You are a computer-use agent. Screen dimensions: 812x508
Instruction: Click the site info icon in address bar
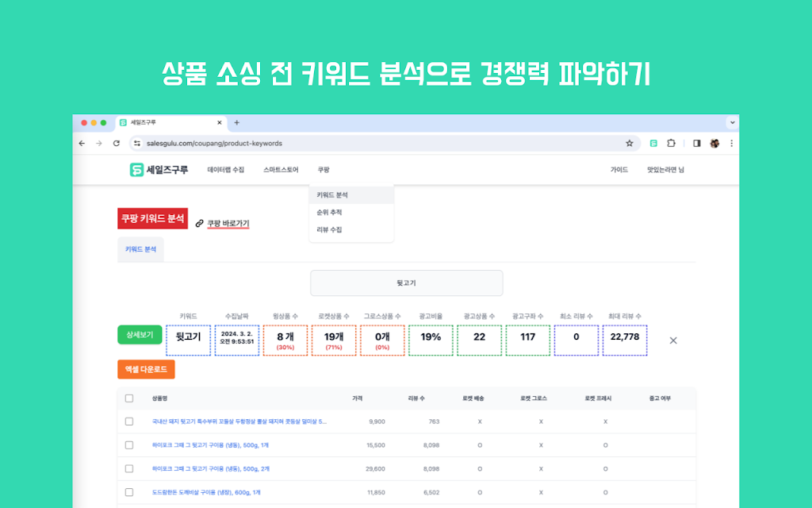(x=137, y=144)
